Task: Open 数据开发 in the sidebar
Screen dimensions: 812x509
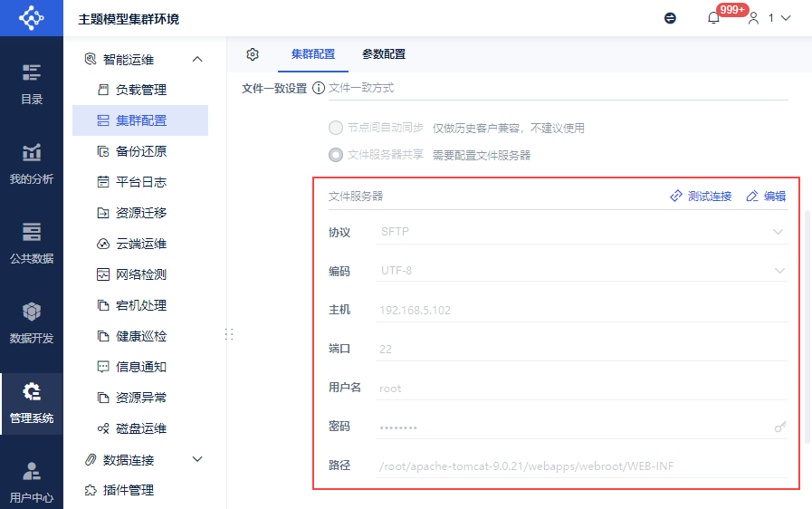Action: pos(32,323)
